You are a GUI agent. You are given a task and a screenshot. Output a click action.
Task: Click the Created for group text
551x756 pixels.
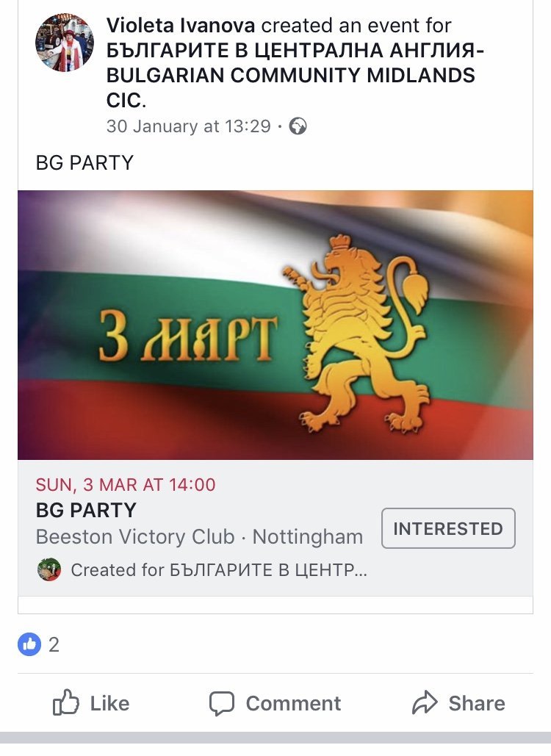(218, 570)
